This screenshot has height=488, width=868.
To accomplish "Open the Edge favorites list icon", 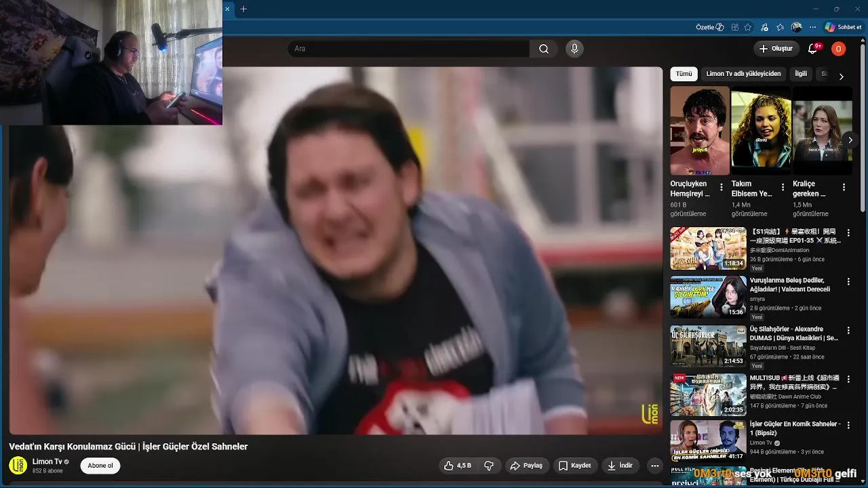I will [781, 27].
